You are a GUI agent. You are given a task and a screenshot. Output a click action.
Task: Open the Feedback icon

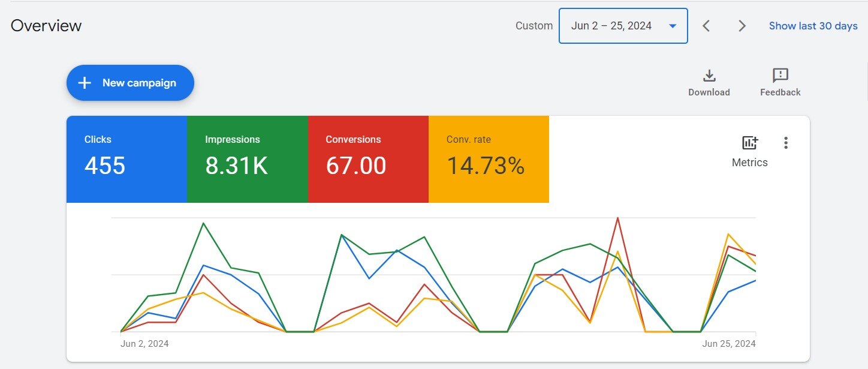point(780,76)
